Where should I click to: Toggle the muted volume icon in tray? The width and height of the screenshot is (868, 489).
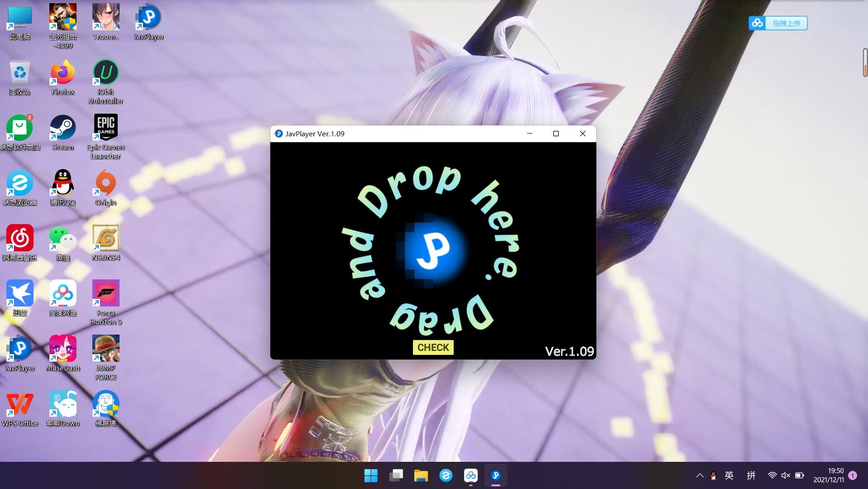(x=786, y=475)
